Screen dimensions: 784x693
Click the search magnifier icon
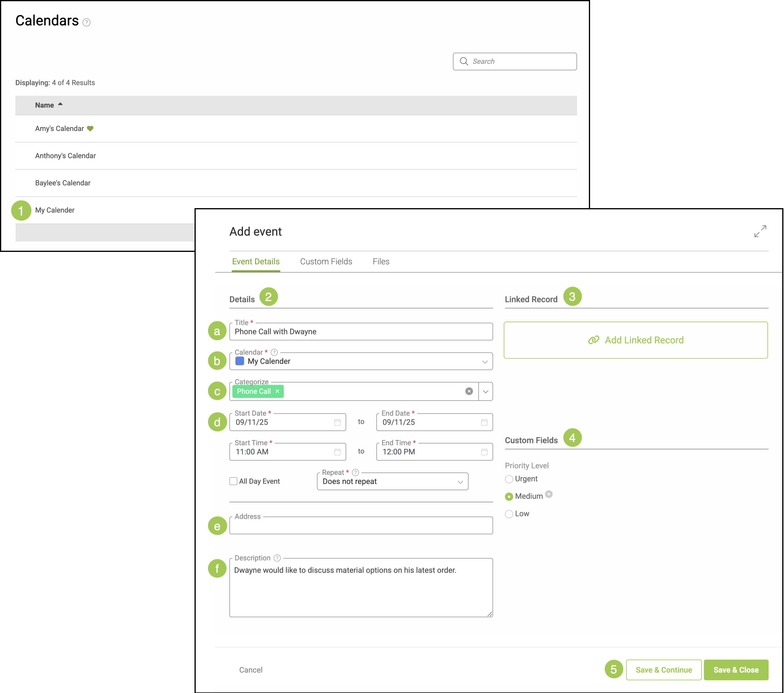[x=464, y=61]
